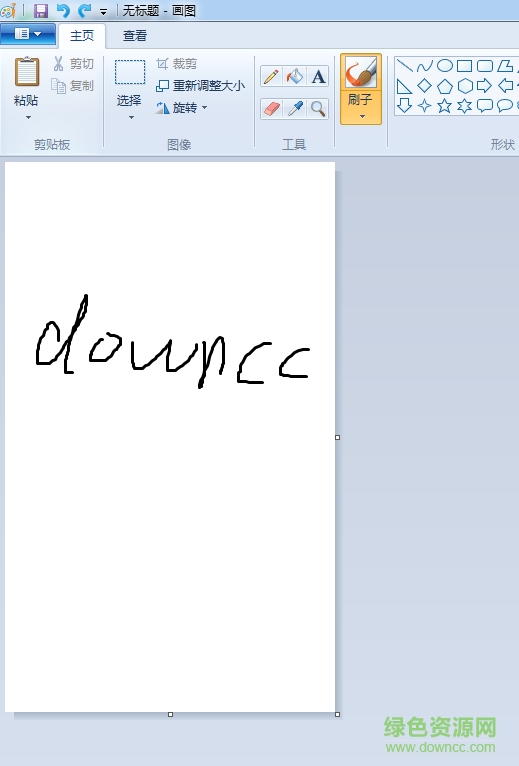The image size is (519, 766).
Task: Select the Oval callout shape
Action: coord(505,106)
